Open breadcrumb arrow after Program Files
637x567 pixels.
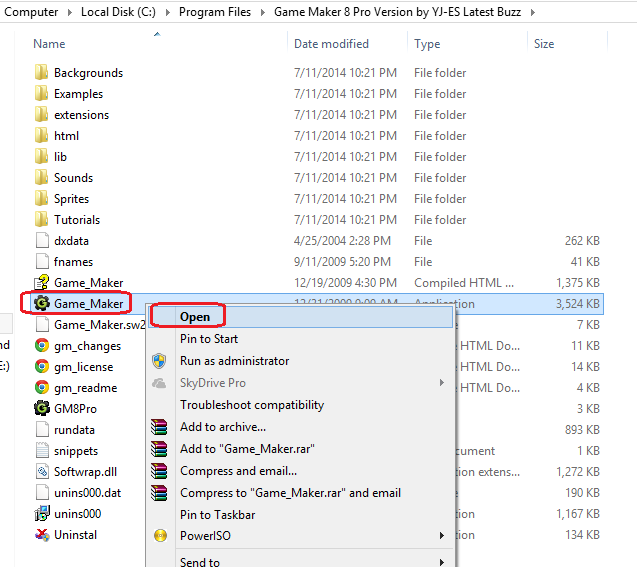pyautogui.click(x=262, y=12)
